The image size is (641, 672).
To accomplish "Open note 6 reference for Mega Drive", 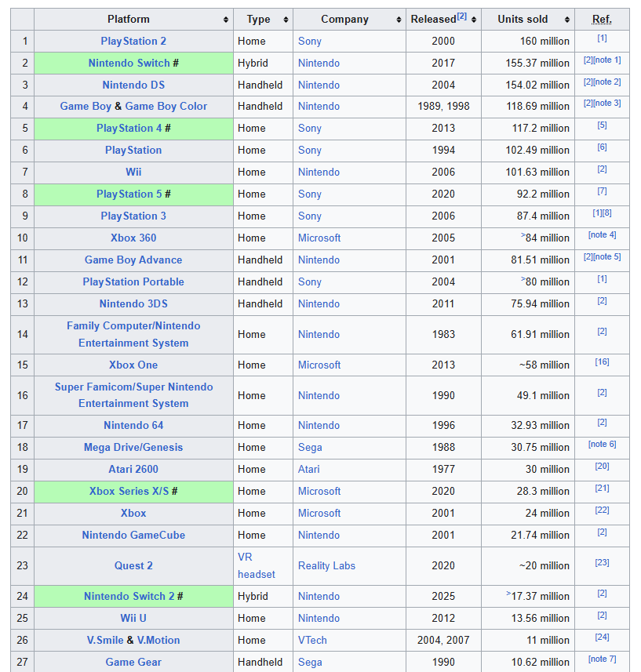I will click(x=602, y=444).
